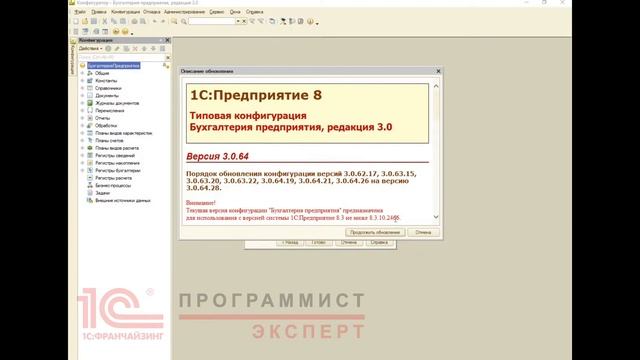Click the configuration tree search field
This screenshot has width=640, height=360.
pos(121,58)
